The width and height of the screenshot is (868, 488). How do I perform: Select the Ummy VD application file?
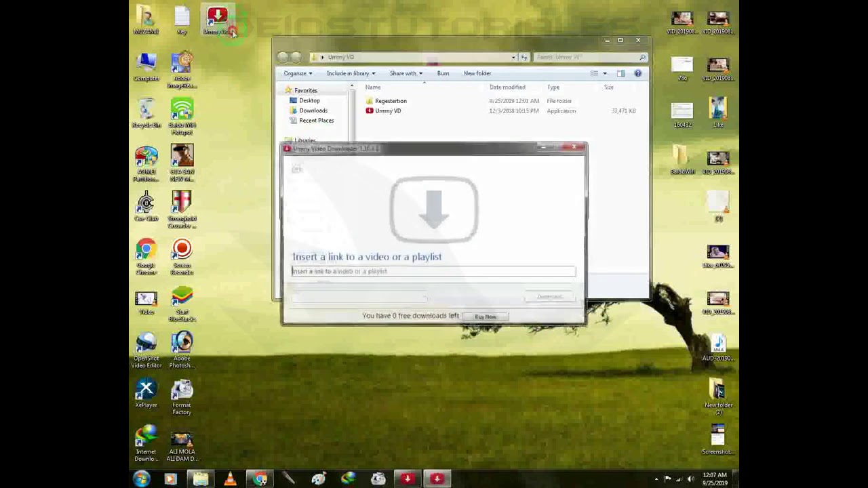point(502,110)
